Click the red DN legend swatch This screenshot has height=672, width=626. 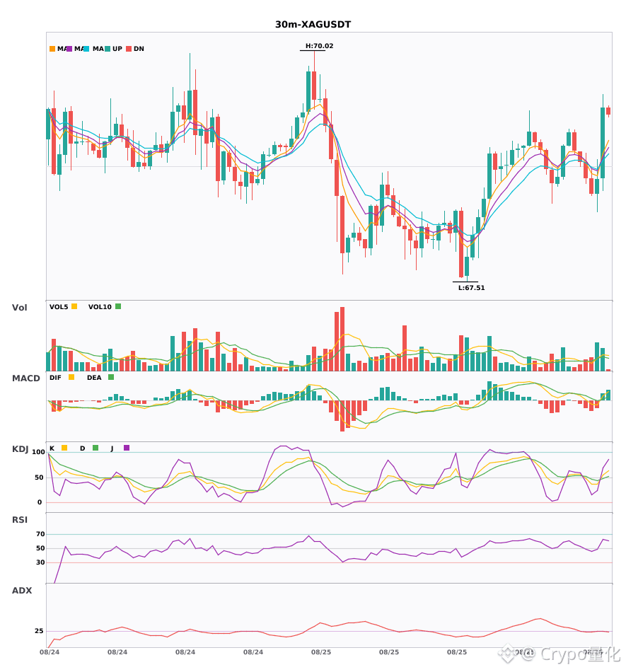point(129,49)
